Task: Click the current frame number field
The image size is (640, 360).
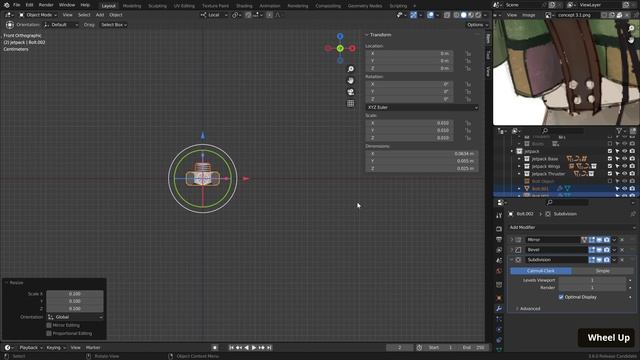Action: click(400, 348)
